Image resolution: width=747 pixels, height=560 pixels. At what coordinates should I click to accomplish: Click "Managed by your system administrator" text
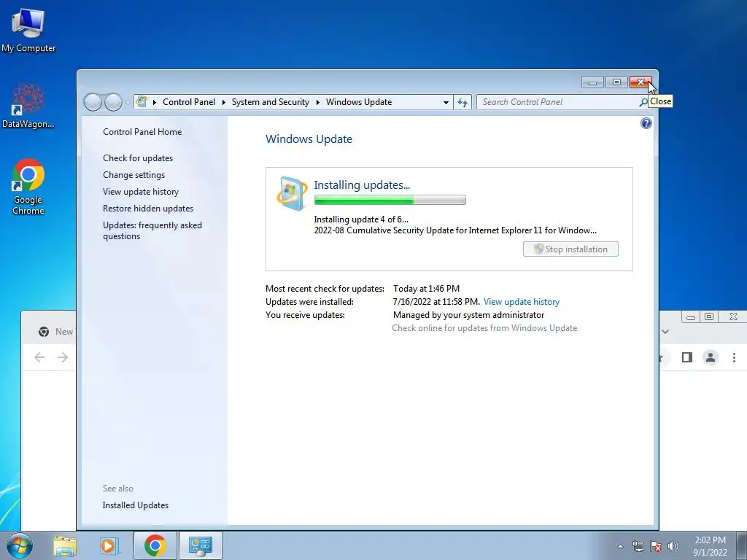(x=468, y=315)
